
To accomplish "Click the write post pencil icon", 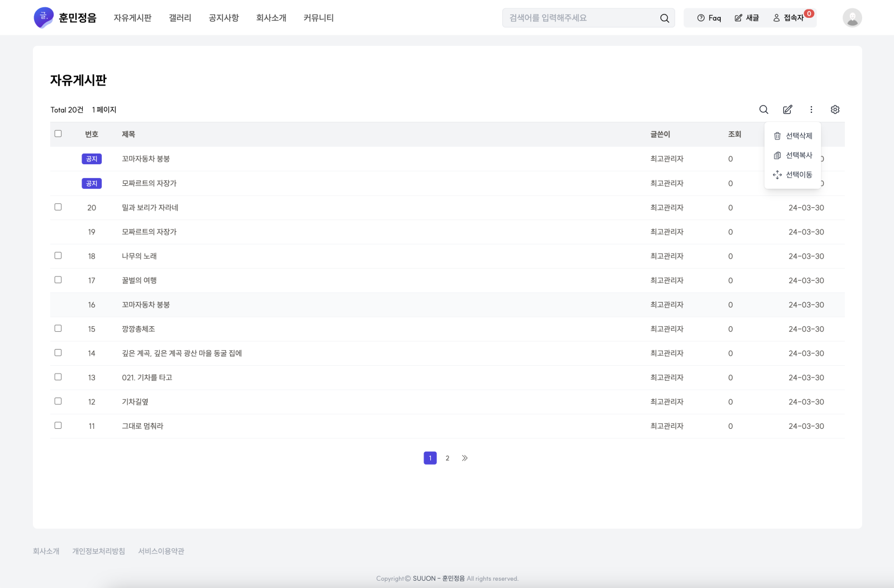I will tap(787, 109).
